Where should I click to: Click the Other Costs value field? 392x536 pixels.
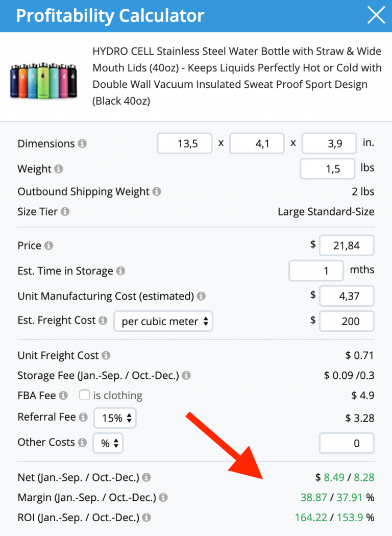click(347, 444)
